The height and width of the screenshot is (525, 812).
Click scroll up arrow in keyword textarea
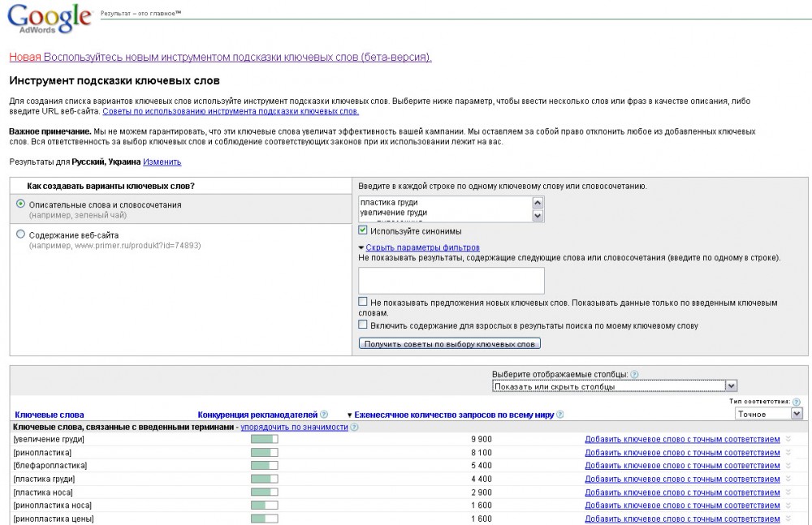pyautogui.click(x=538, y=202)
